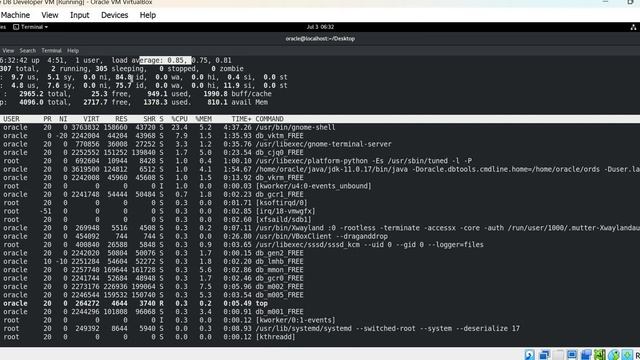Select the db_vktm_FREE process row
Screen dimensions: 640x360
coord(320,136)
